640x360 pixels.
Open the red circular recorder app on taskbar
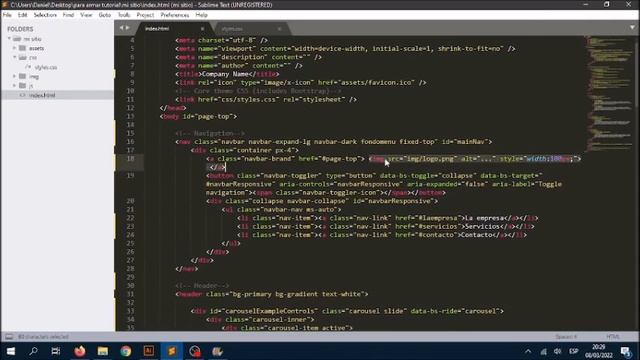click(195, 351)
